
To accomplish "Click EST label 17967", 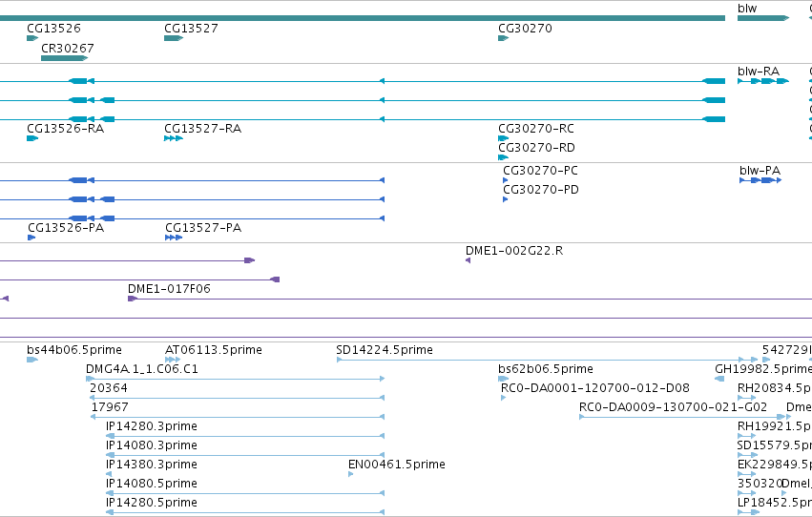I will point(110,407).
